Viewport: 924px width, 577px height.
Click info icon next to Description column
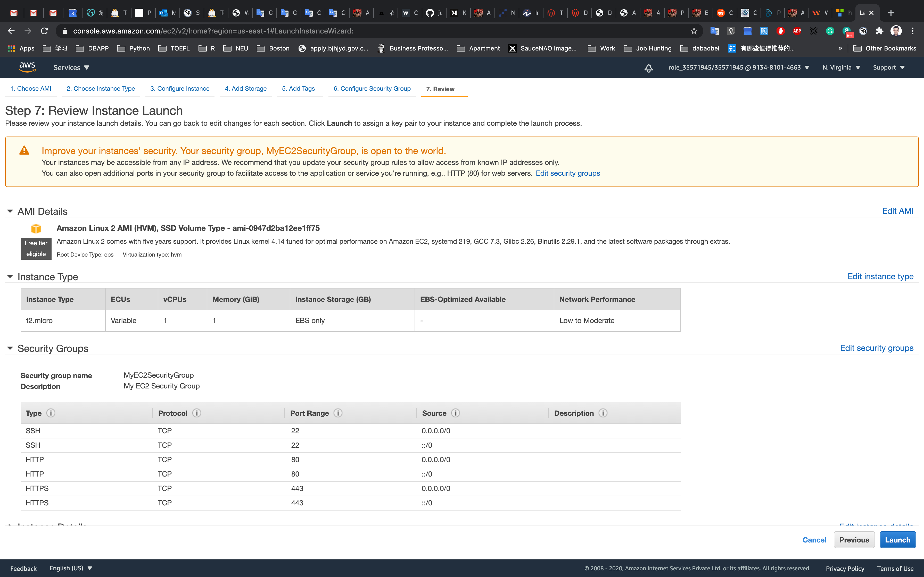pyautogui.click(x=603, y=413)
